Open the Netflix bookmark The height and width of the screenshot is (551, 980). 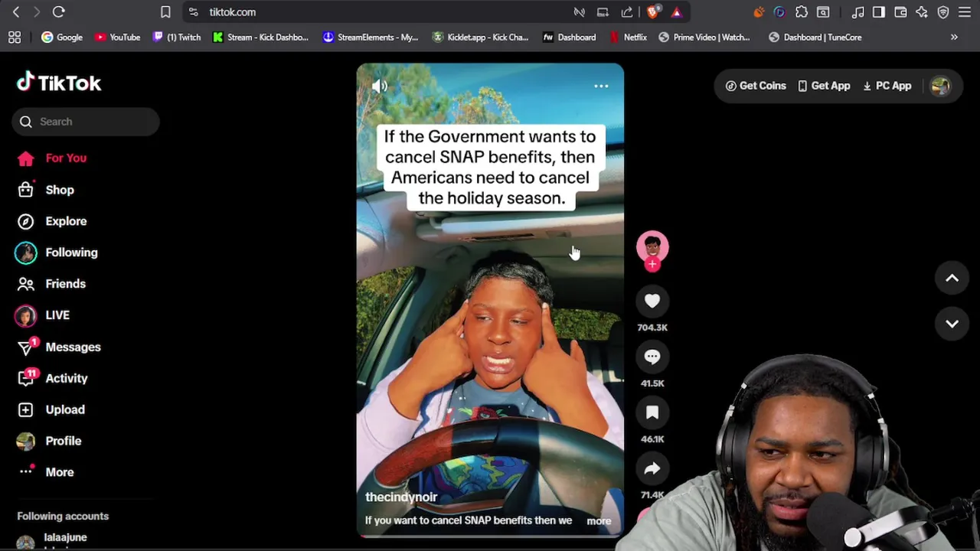click(x=629, y=37)
